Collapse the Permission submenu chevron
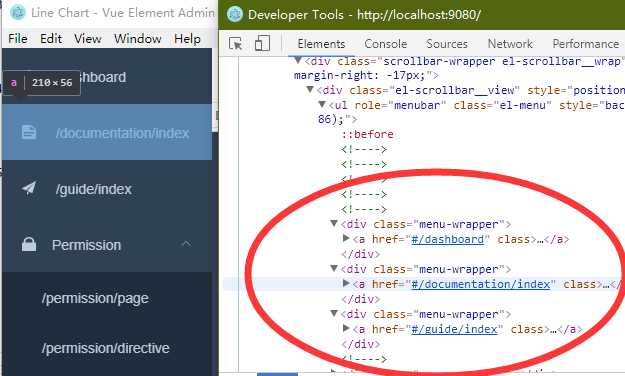Screen dimensions: 625x376 coord(186,243)
